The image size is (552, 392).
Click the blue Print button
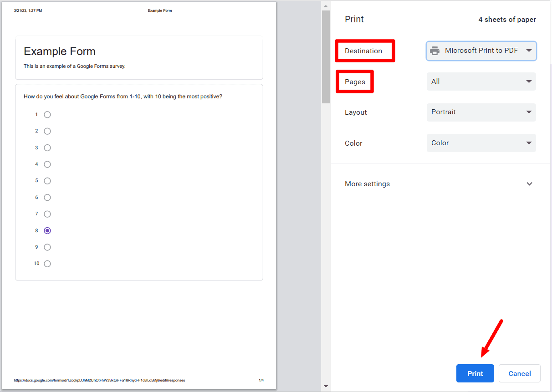tap(475, 373)
